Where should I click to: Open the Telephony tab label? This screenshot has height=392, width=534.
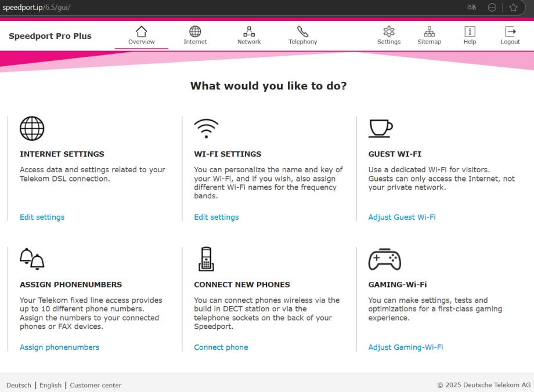[303, 42]
